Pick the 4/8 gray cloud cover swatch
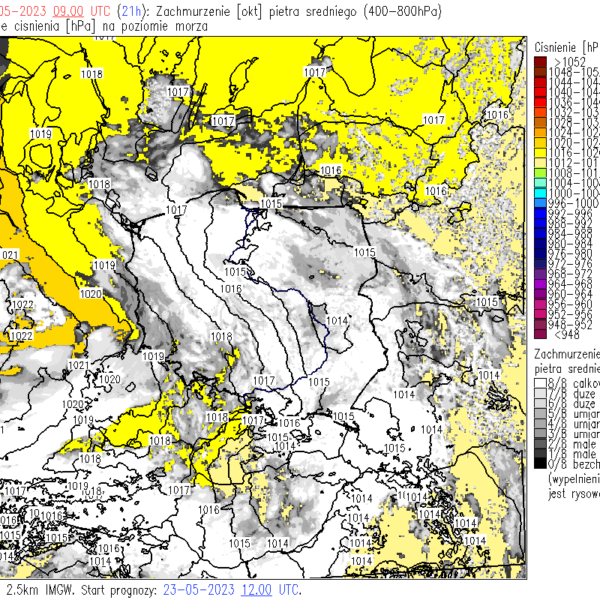The height and width of the screenshot is (600, 600). tap(540, 424)
